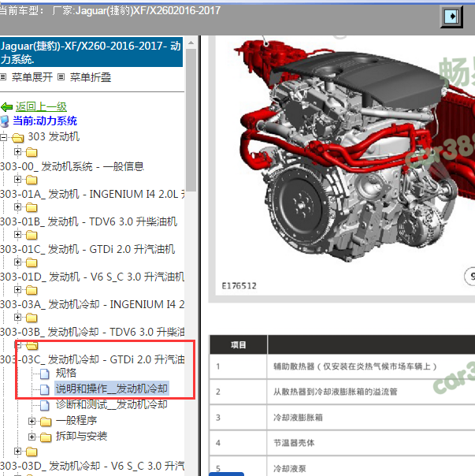Open 说明和操作__发动机冷却 document
475x476 pixels.
pos(111,389)
